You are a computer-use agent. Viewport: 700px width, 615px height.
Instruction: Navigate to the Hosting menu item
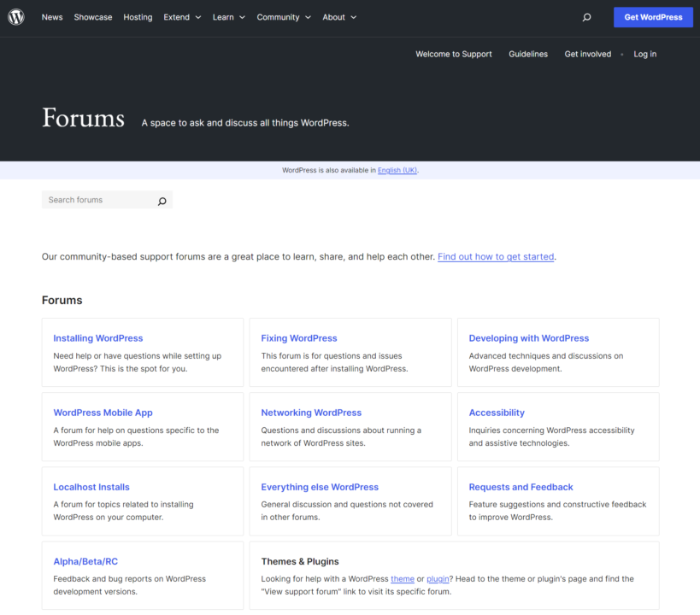(x=137, y=16)
